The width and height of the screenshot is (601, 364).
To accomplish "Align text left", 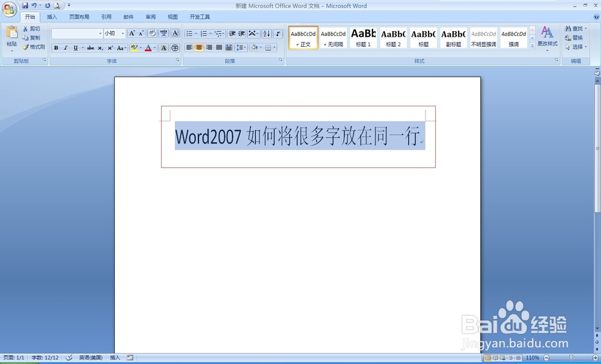I will 189,47.
